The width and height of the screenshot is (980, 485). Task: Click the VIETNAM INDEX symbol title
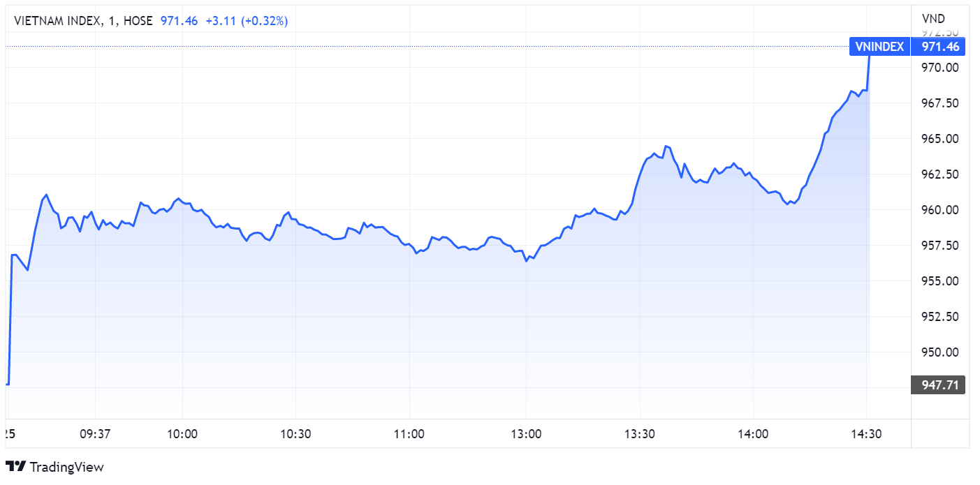tap(57, 21)
